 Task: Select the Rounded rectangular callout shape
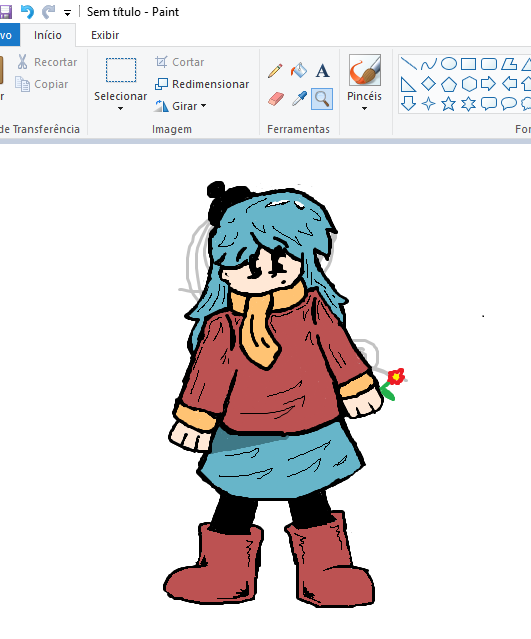tap(489, 104)
